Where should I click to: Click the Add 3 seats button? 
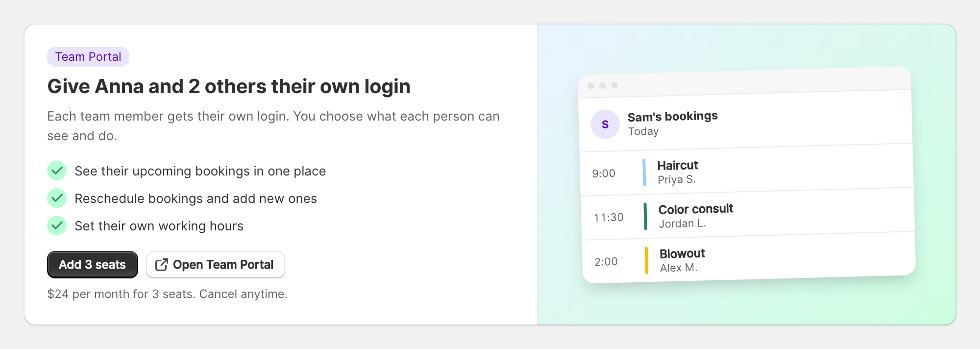pyautogui.click(x=93, y=265)
